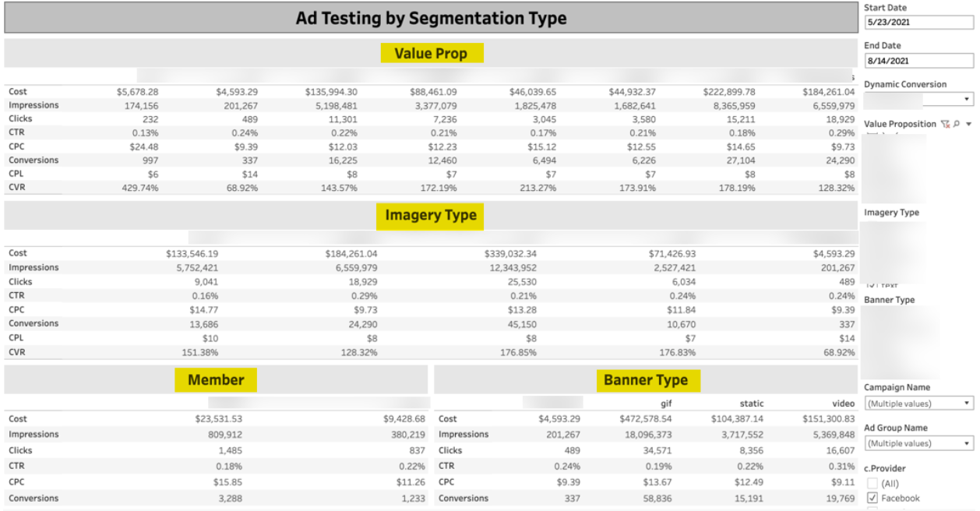The width and height of the screenshot is (980, 511).
Task: Select the video column header
Action: click(843, 404)
